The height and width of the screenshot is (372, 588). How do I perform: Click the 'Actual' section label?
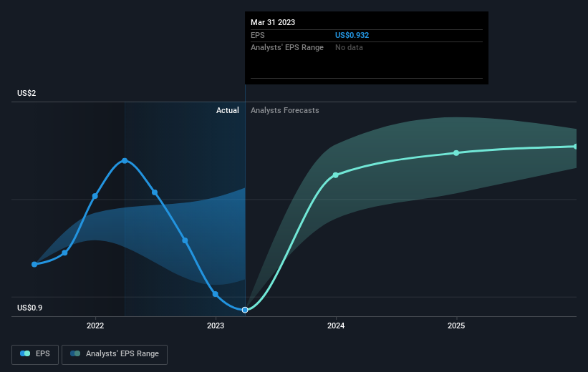pyautogui.click(x=228, y=110)
